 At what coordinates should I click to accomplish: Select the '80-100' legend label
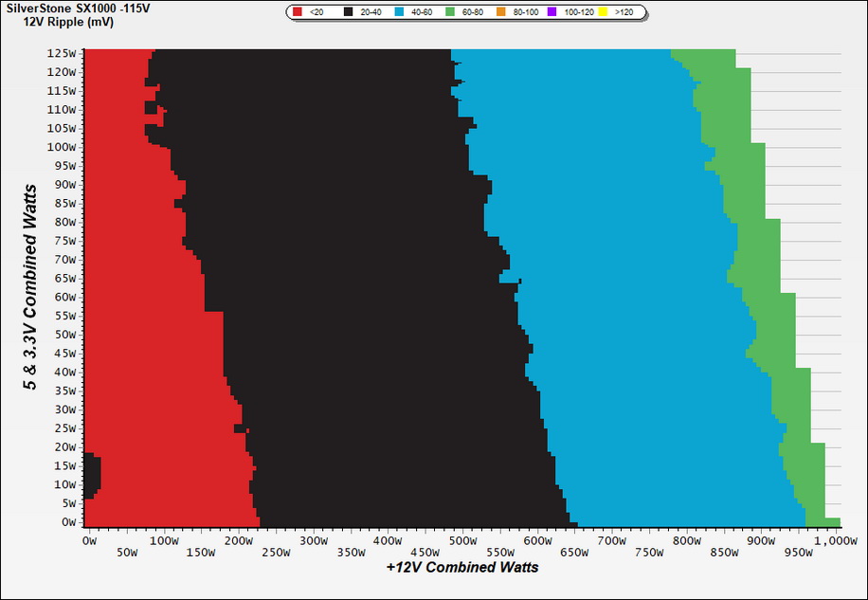[x=526, y=12]
